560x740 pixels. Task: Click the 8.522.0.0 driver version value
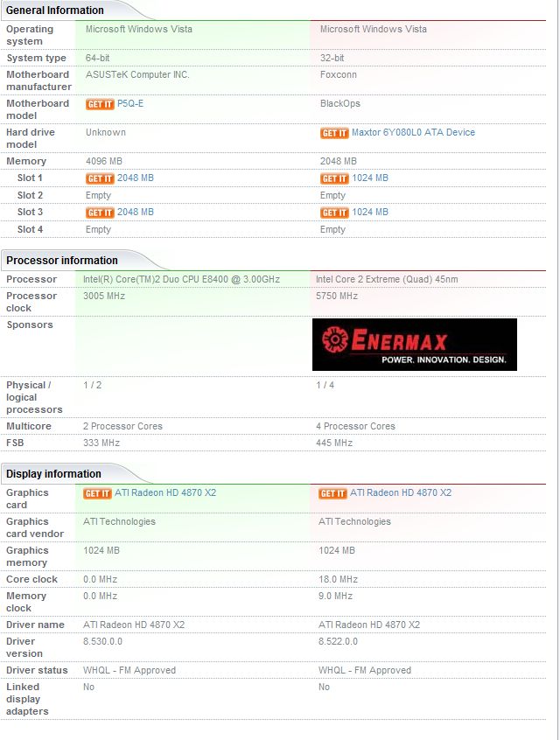(338, 641)
